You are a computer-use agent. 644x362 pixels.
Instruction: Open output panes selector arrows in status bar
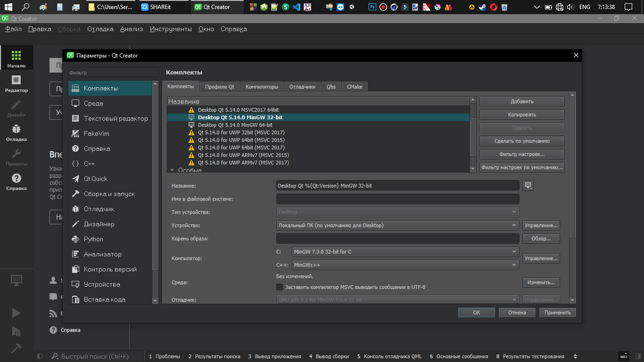point(575,356)
